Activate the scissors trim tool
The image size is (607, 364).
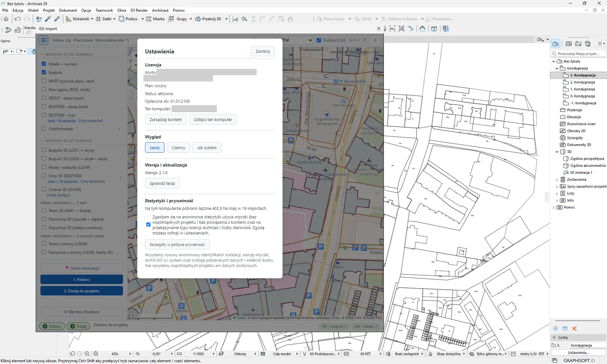(x=235, y=19)
